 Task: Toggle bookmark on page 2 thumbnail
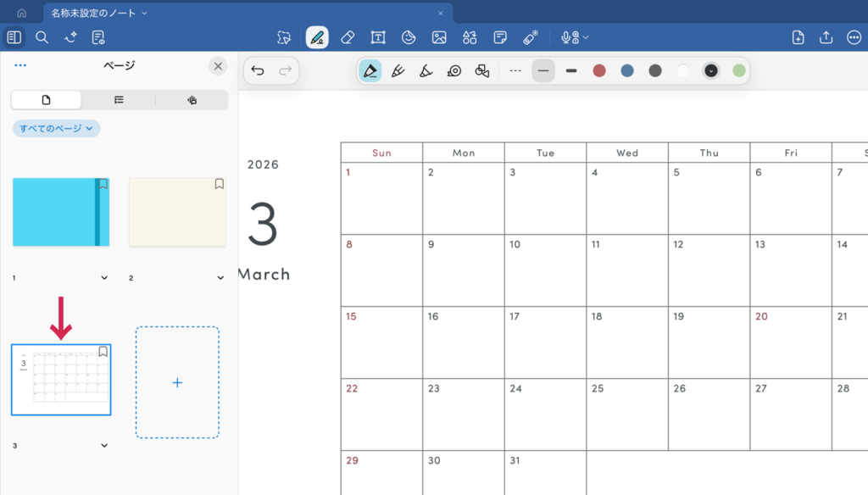[219, 184]
